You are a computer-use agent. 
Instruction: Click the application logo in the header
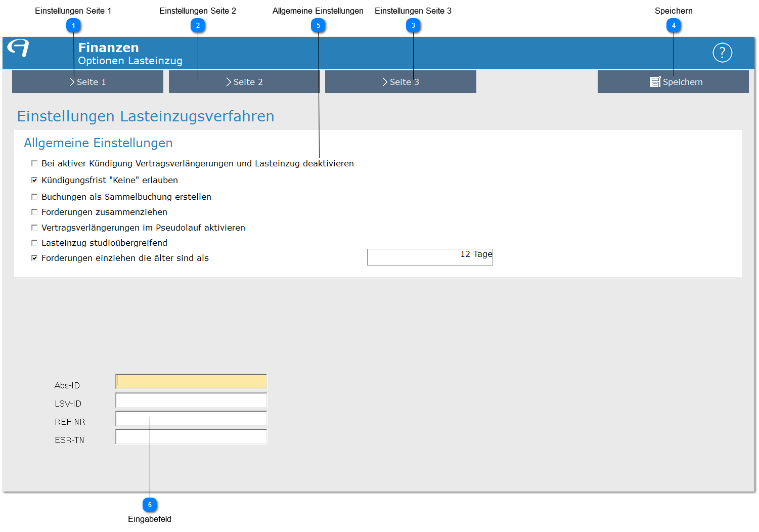point(18,48)
